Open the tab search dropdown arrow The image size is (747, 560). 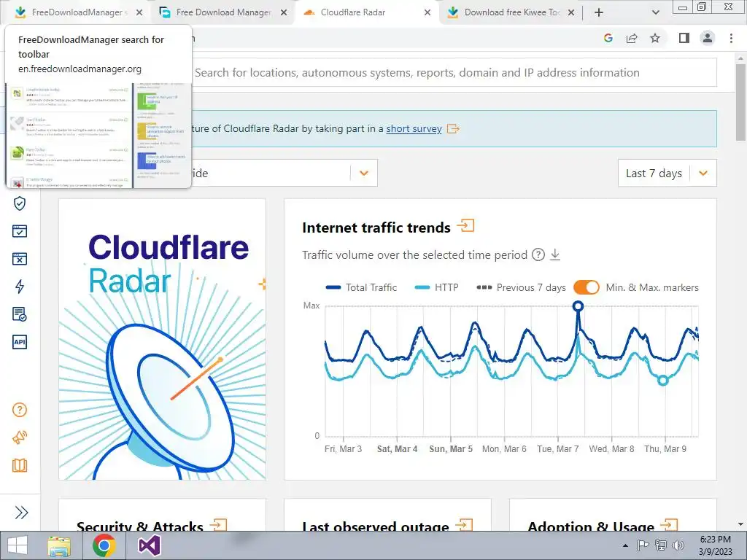[656, 12]
